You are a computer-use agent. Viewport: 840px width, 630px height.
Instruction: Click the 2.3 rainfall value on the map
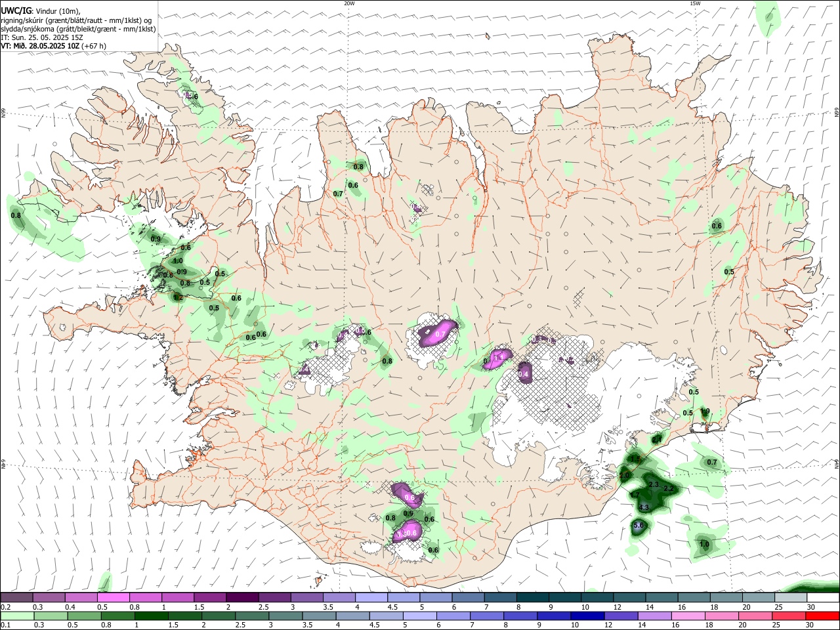tap(653, 484)
